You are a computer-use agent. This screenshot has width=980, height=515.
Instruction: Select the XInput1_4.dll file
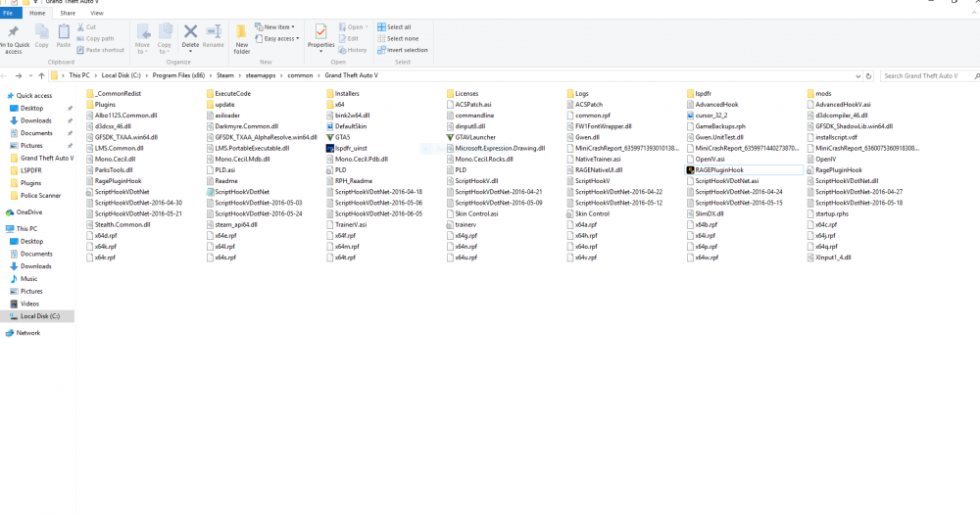[829, 257]
